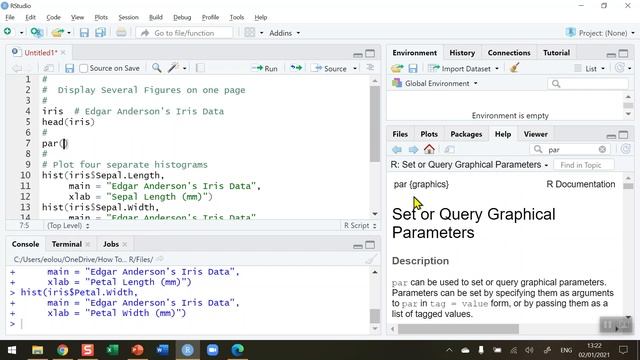Expand the help topic title dropdown

tap(546, 165)
